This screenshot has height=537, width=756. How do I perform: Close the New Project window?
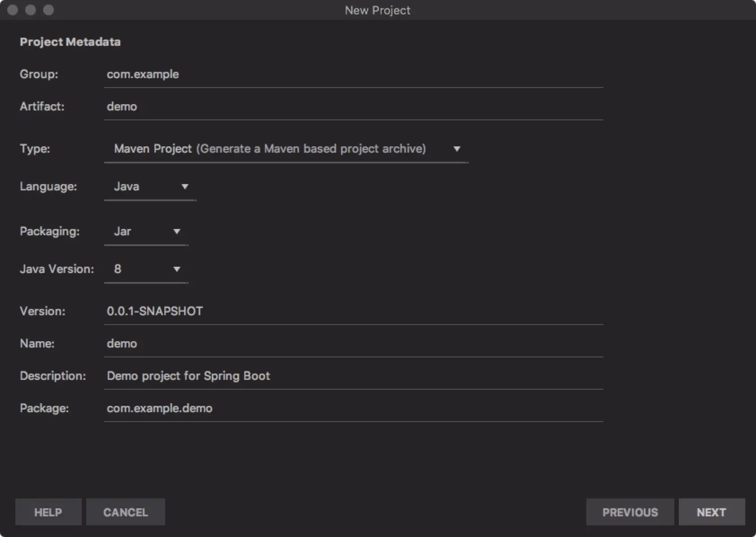[x=13, y=10]
